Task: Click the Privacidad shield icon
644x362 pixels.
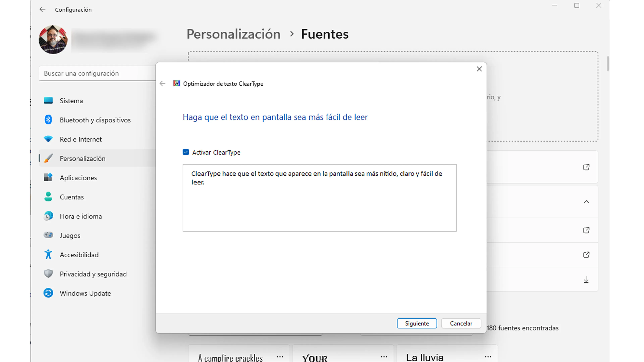Action: [48, 274]
